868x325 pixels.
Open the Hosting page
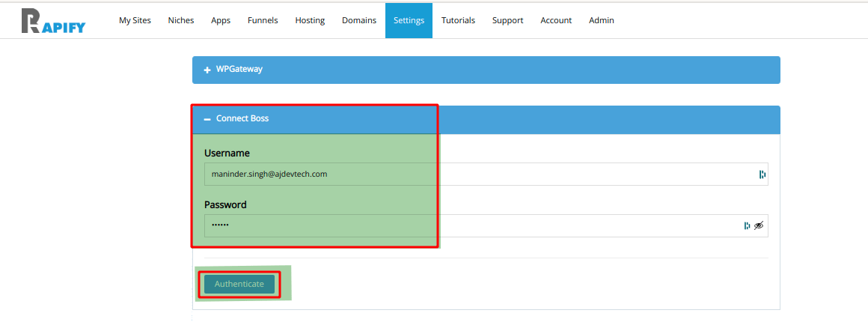click(x=310, y=20)
